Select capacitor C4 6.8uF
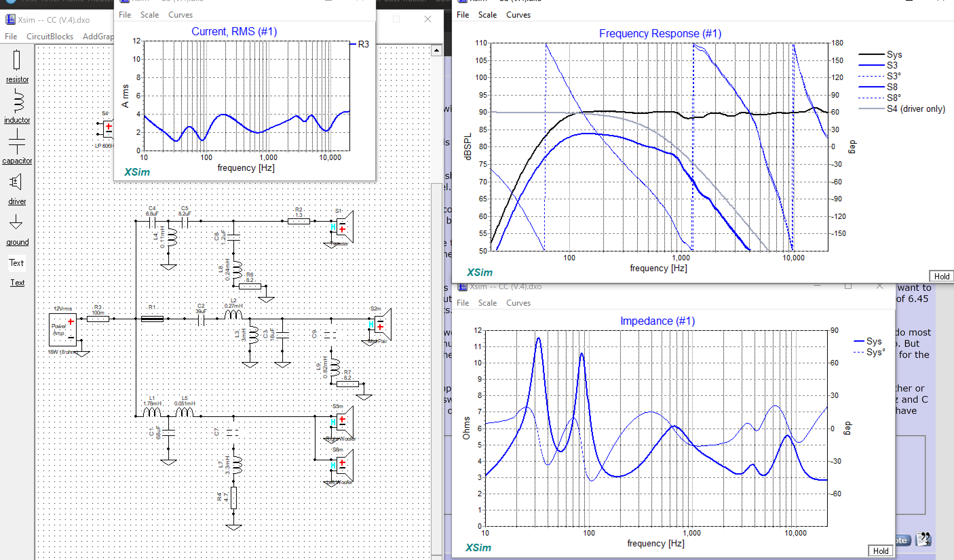 point(152,222)
